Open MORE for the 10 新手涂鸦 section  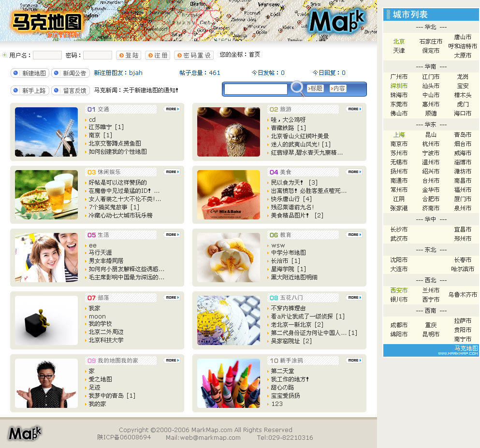[354, 360]
